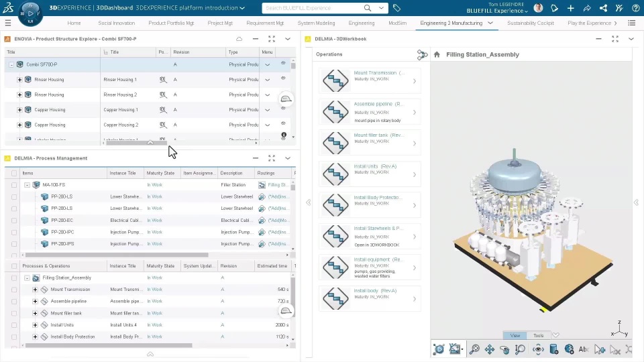Select the Tools tab in 3D toolbar
The image size is (644, 362).
(x=539, y=335)
